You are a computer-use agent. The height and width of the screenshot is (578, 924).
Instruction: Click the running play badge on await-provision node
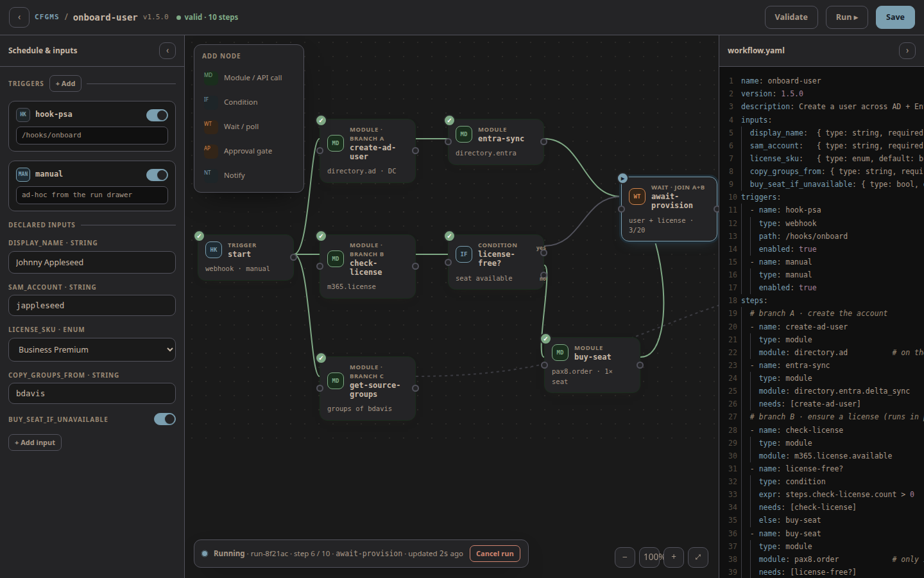(623, 179)
